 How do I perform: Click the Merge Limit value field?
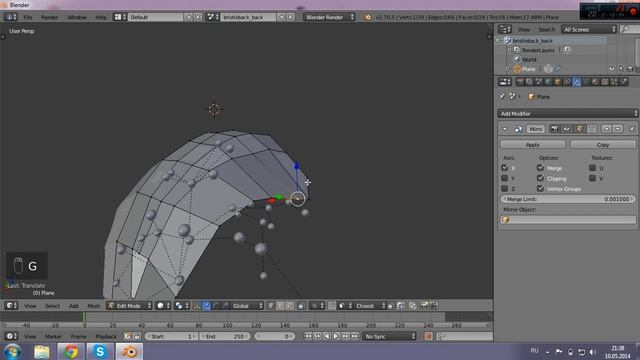point(568,199)
